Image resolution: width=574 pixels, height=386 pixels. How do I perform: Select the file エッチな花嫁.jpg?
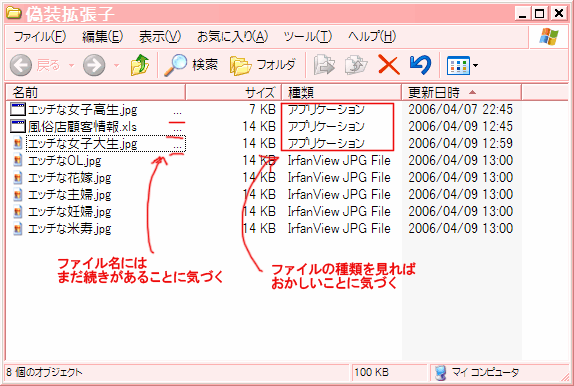[x=69, y=178]
